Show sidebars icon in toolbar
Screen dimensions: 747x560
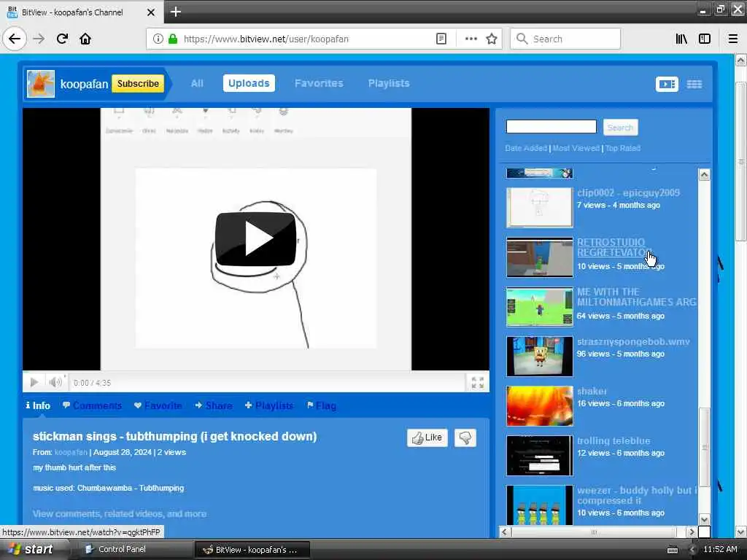pyautogui.click(x=705, y=39)
